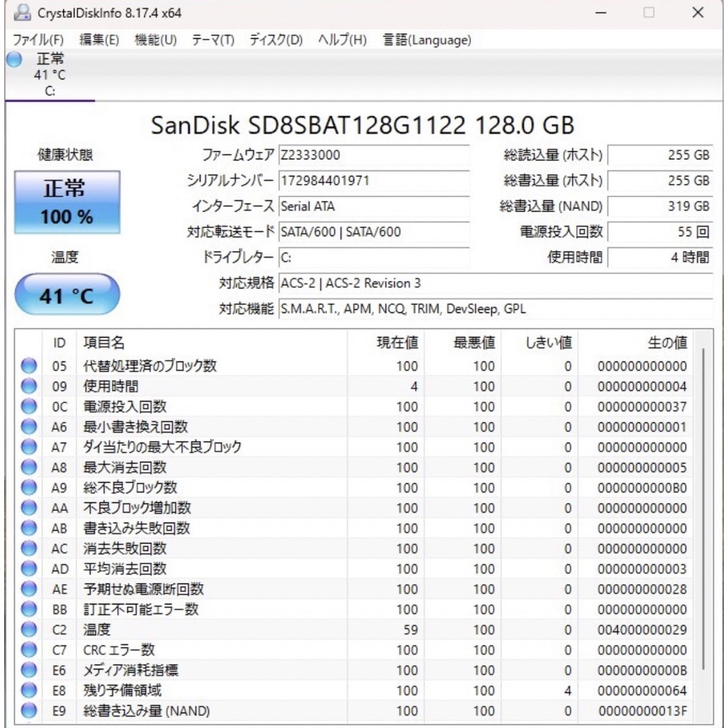Click status orb for ID 09 使用時間 row
728x728 pixels.
tap(29, 386)
